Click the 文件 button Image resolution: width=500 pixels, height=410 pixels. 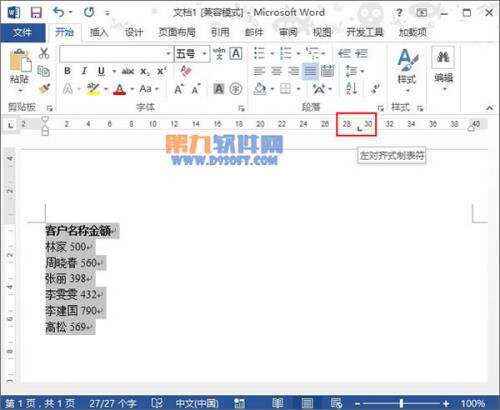23,32
